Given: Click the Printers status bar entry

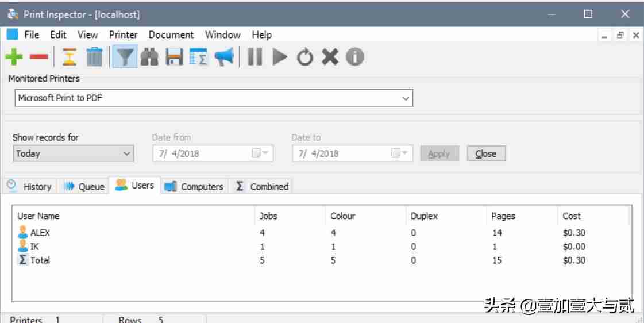Looking at the screenshot, I should [35, 320].
